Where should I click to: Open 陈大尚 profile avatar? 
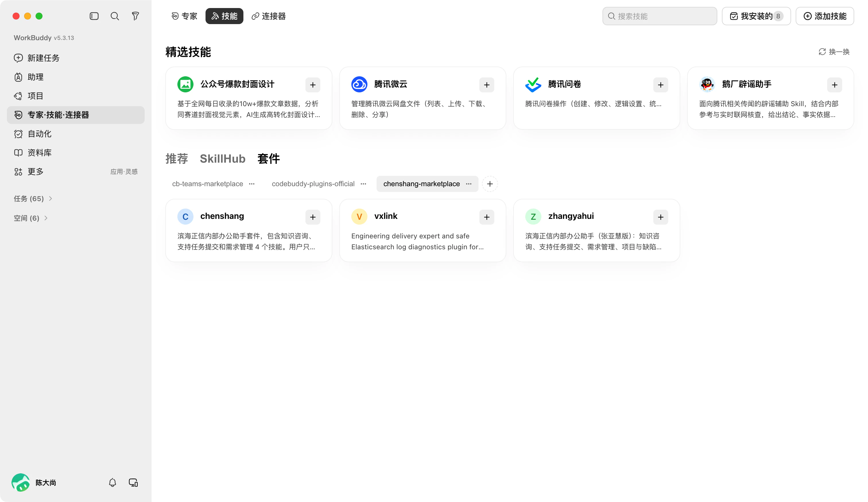point(21,483)
